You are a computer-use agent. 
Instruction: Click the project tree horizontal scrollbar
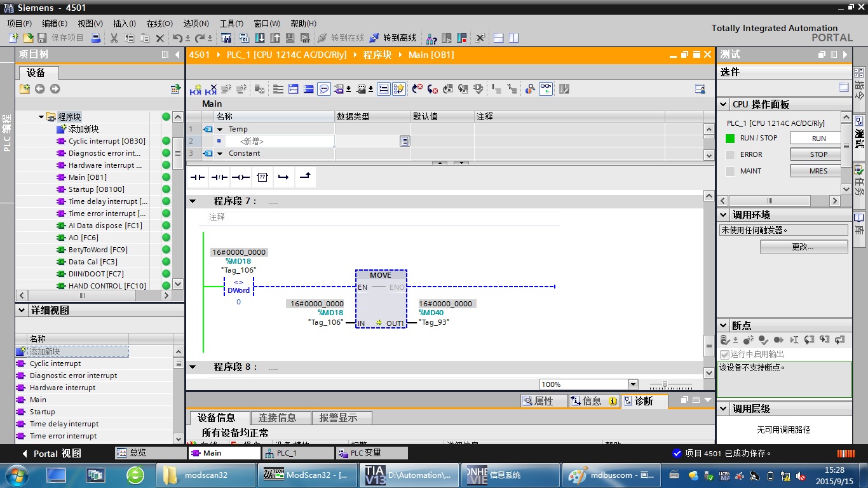coord(93,295)
